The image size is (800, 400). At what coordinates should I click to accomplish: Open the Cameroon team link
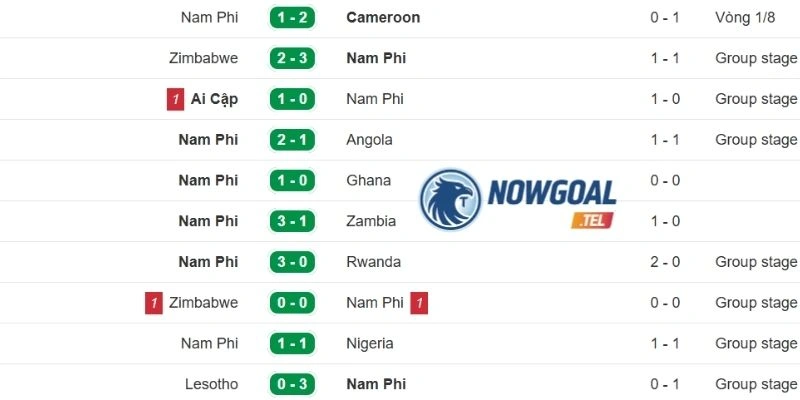click(383, 17)
